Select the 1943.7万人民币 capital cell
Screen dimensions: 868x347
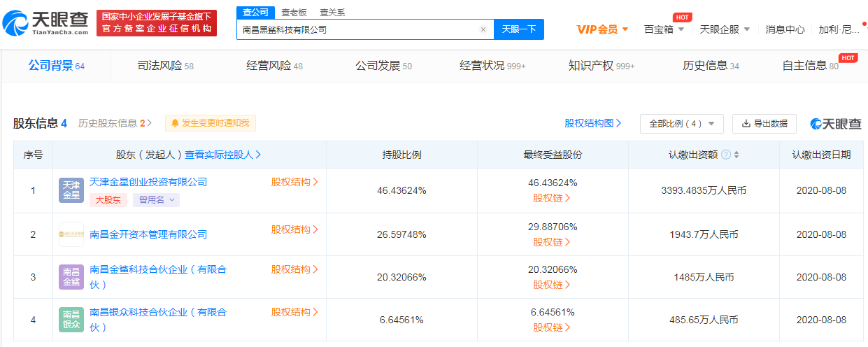pos(704,235)
